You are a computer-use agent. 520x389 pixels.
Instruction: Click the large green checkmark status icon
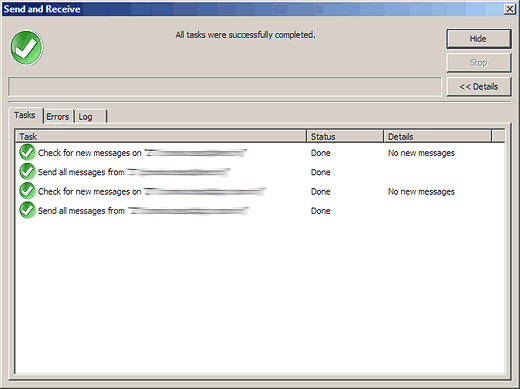pos(26,48)
